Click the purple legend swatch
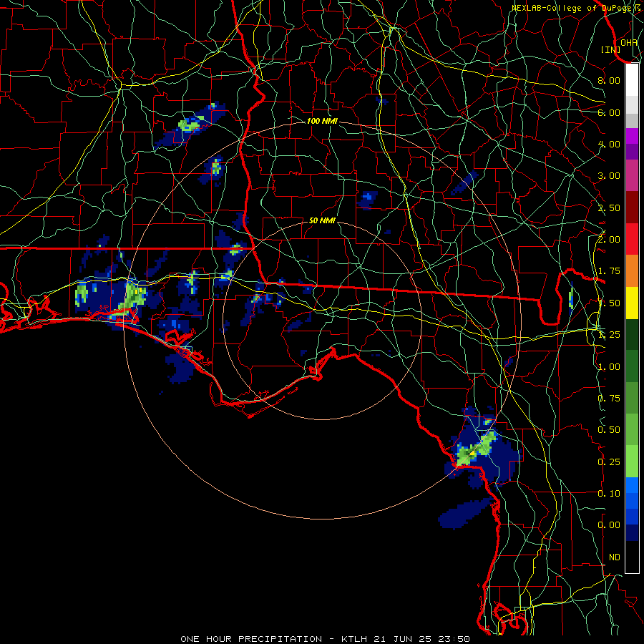The image size is (644, 644). [632, 136]
